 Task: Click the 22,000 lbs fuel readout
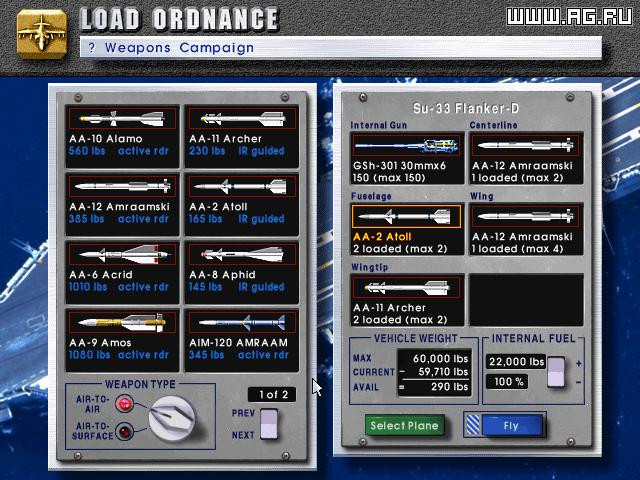tap(516, 362)
